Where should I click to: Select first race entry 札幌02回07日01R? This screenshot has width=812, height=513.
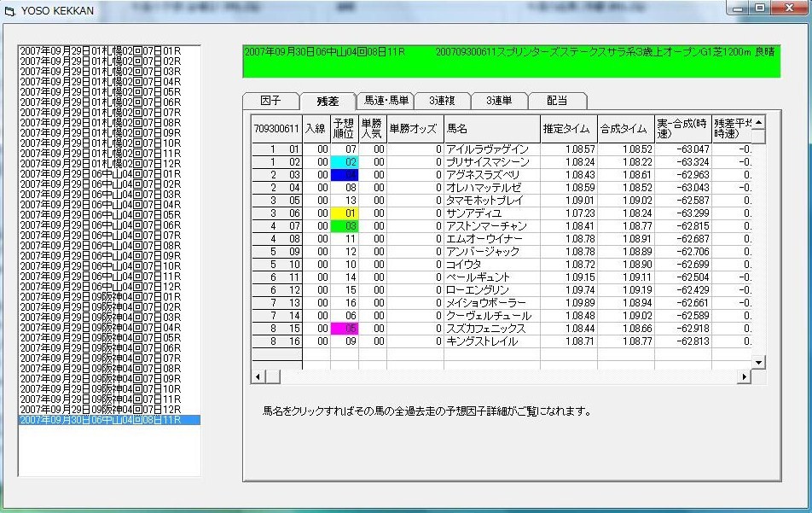[109, 51]
